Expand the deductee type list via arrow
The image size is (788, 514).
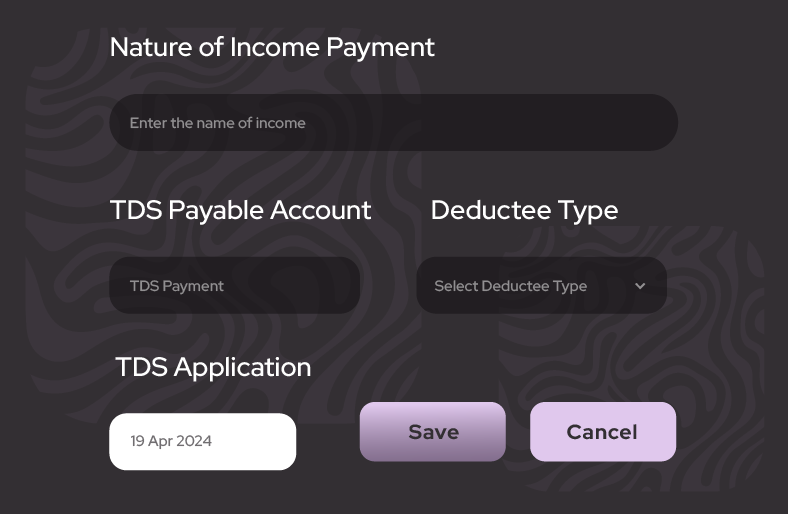(640, 286)
